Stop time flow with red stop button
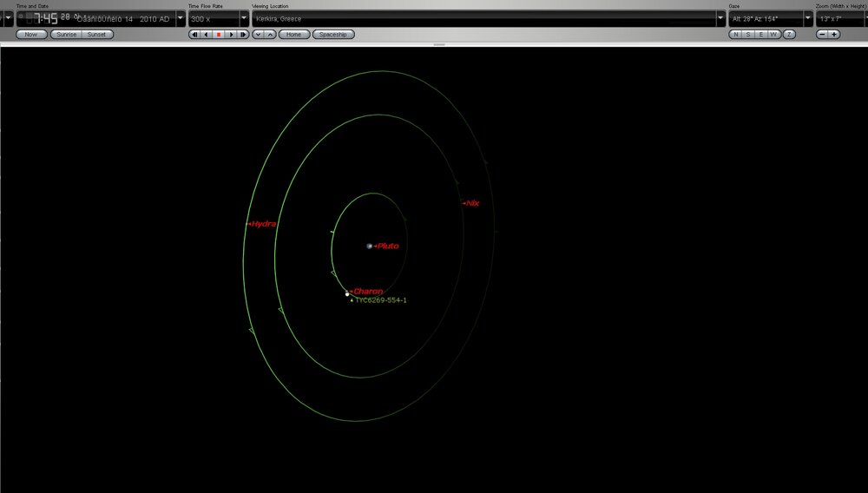Viewport: 868px width, 493px height. 219,35
